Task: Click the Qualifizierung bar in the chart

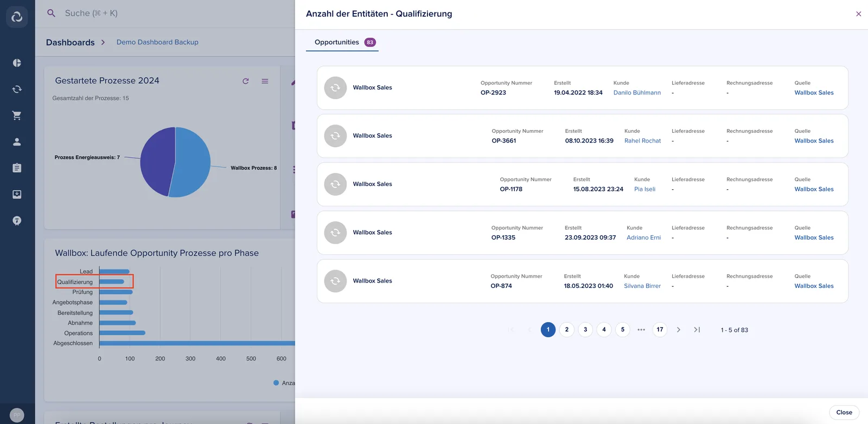Action: [112, 282]
